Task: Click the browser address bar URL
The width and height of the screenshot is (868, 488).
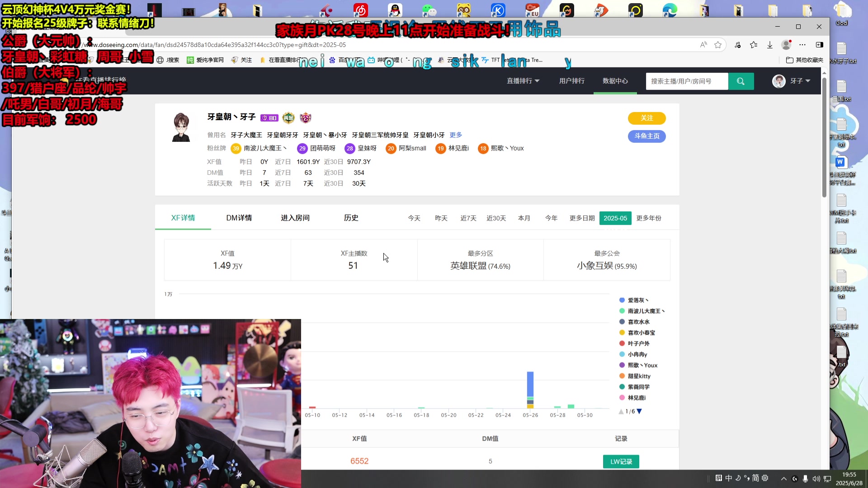Action: [x=215, y=45]
